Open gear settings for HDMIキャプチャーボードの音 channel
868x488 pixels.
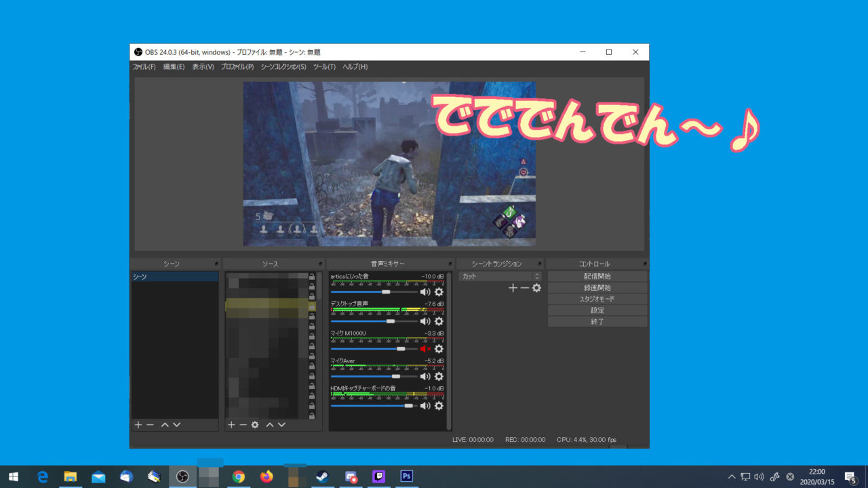pos(439,405)
